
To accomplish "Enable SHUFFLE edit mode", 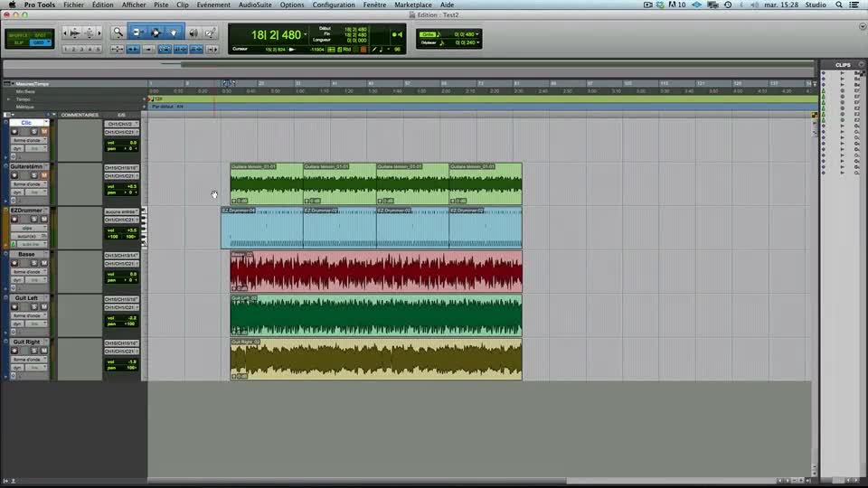I will [18, 35].
